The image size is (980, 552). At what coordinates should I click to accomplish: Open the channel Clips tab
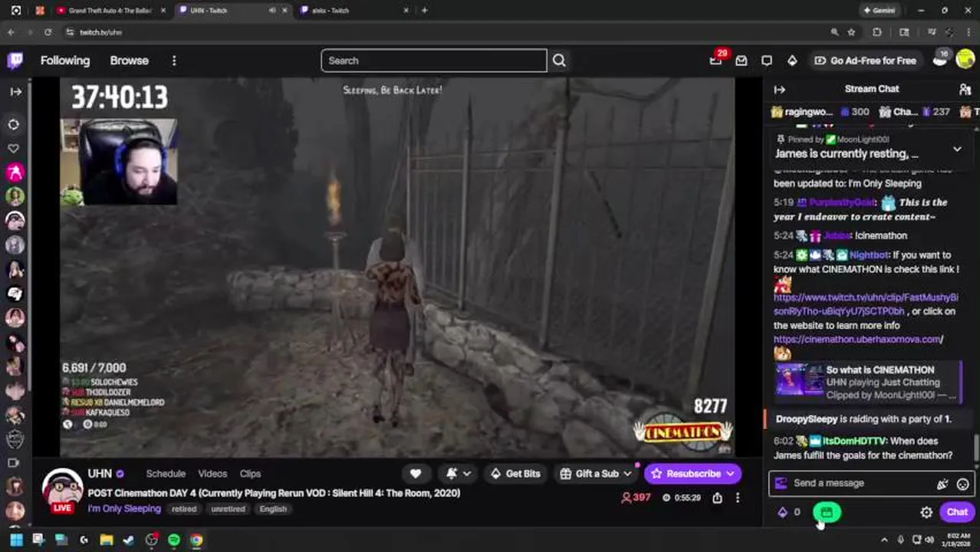pyautogui.click(x=250, y=474)
